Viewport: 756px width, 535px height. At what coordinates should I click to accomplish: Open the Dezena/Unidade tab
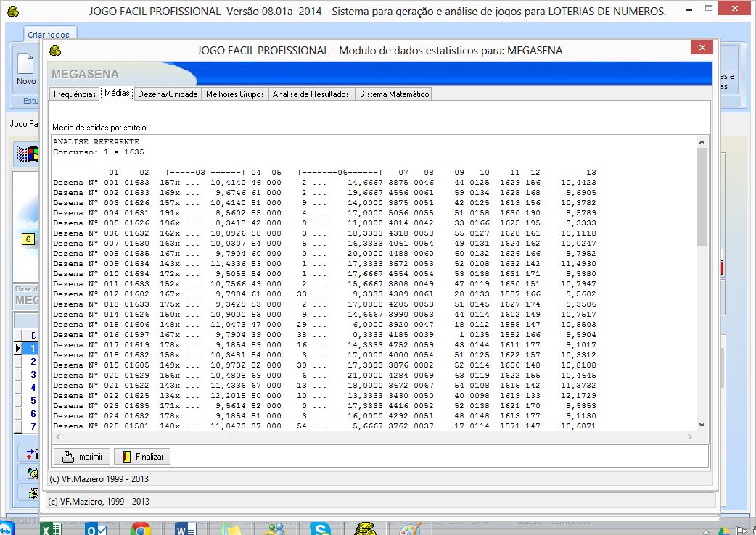[168, 94]
